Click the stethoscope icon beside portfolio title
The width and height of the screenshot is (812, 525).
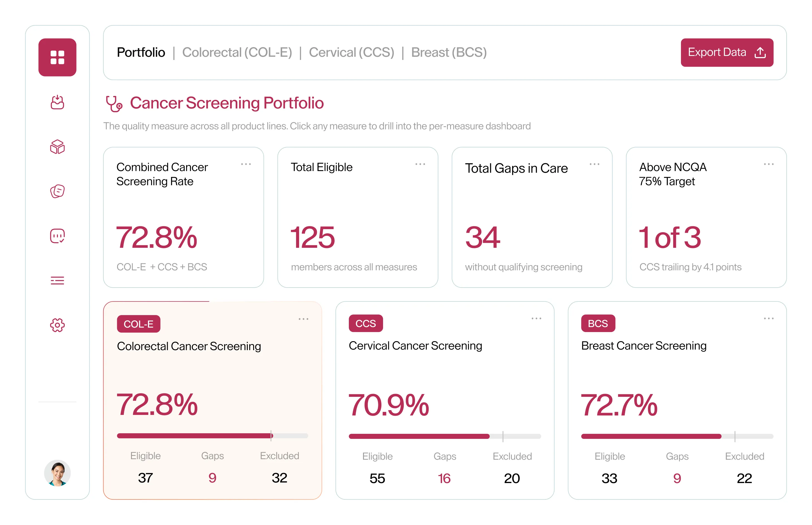click(x=114, y=104)
